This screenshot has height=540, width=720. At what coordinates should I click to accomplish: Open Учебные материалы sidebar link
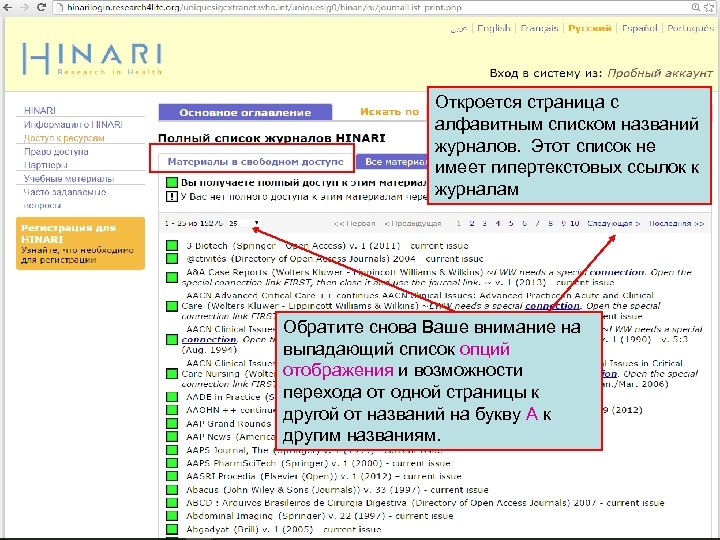[69, 179]
